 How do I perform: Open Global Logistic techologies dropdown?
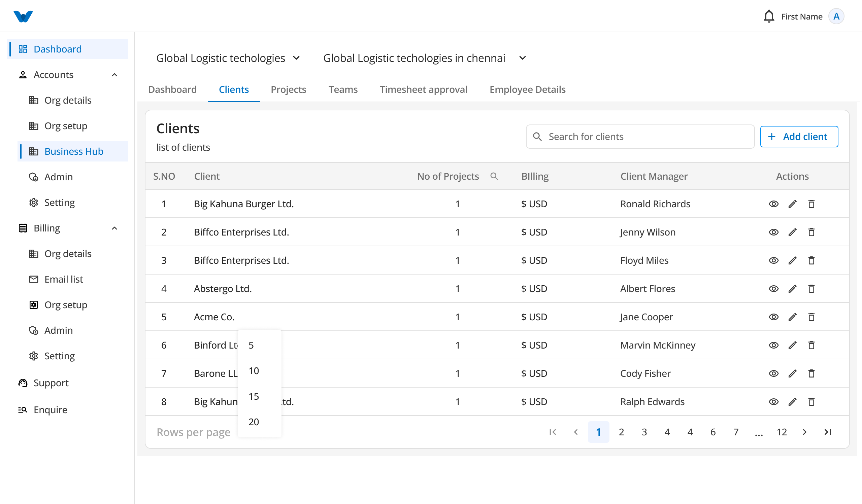(228, 58)
